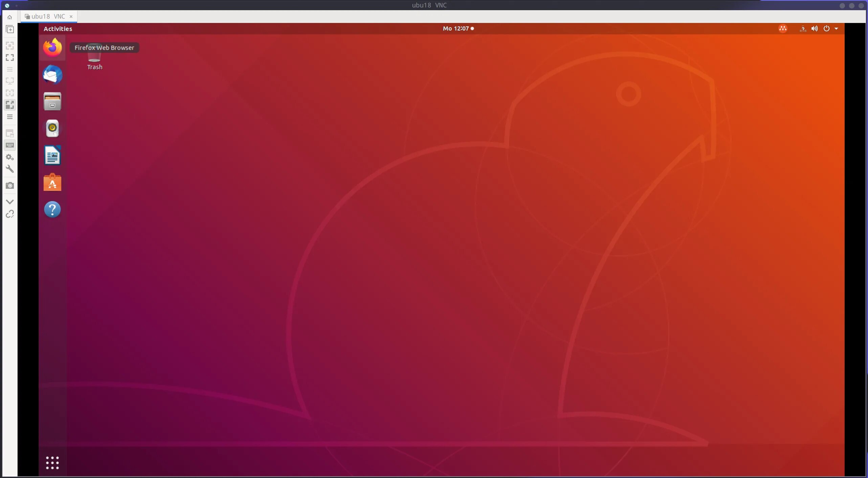The height and width of the screenshot is (478, 868).
Task: Click the volume icon in top bar
Action: 815,29
